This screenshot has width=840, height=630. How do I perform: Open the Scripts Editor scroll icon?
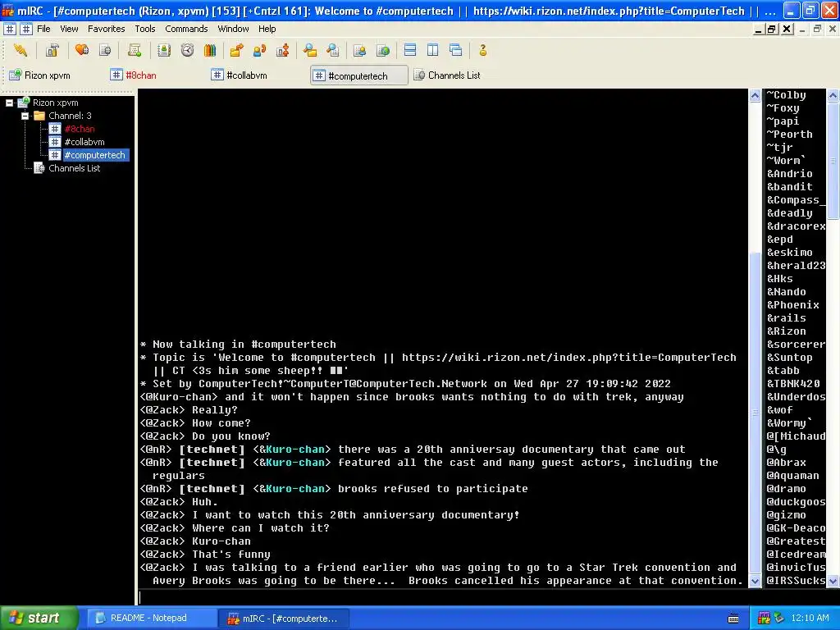click(x=135, y=50)
